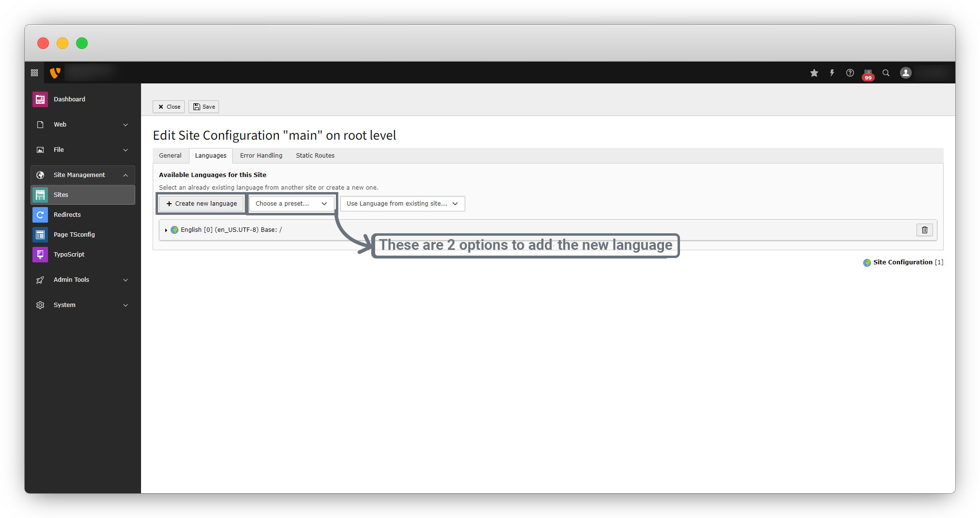Click the flush cache lightning icon
The height and width of the screenshot is (518, 980).
[832, 73]
